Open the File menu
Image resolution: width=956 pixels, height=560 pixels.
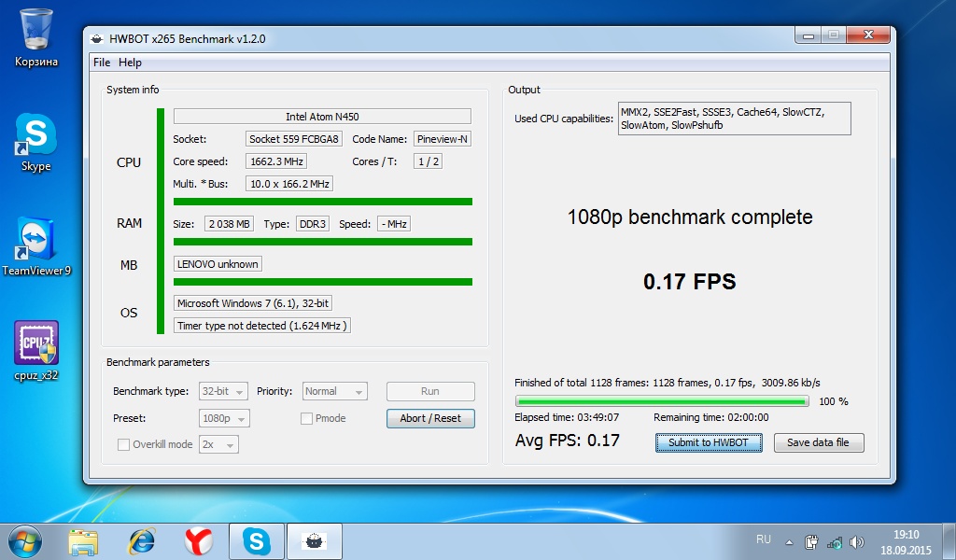coord(102,63)
